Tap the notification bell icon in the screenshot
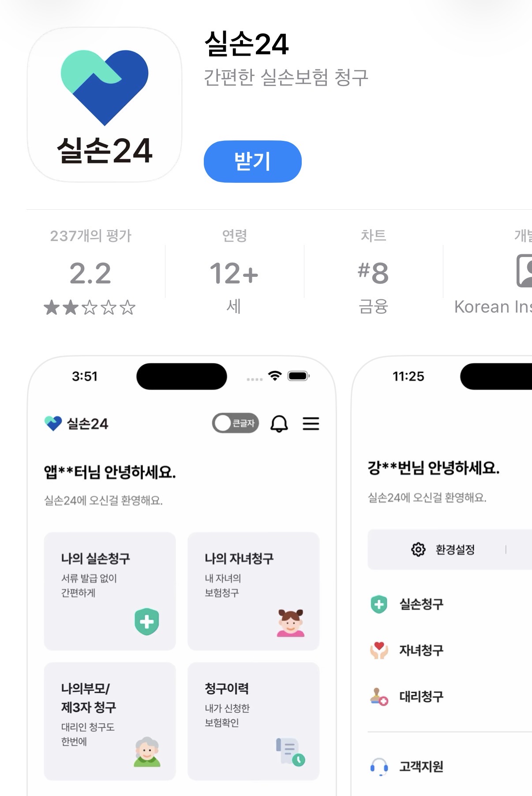The width and height of the screenshot is (532, 796). [278, 424]
